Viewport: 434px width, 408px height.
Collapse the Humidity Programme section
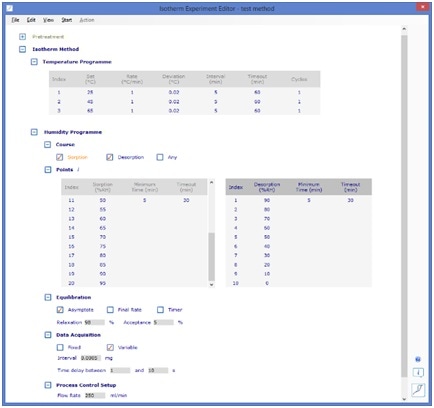pyautogui.click(x=34, y=132)
